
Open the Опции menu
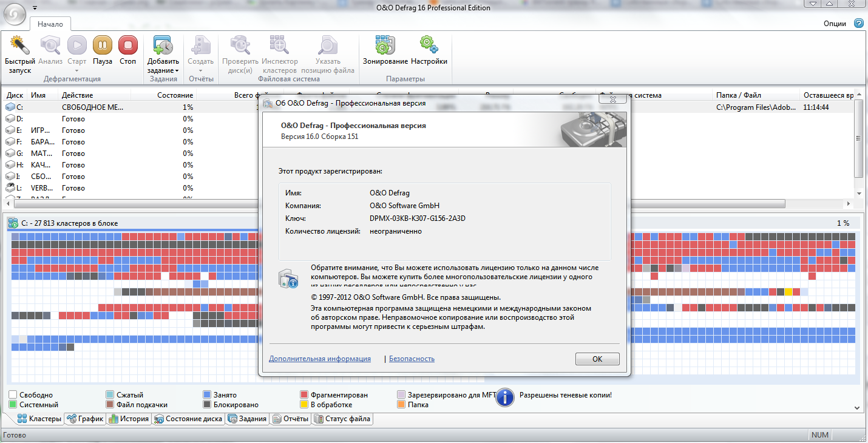[835, 24]
